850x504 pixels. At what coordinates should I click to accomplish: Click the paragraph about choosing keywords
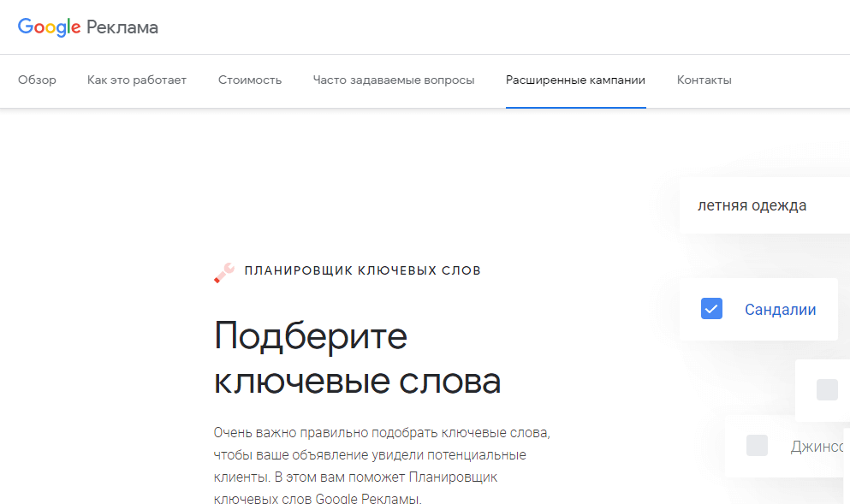pyautogui.click(x=360, y=462)
